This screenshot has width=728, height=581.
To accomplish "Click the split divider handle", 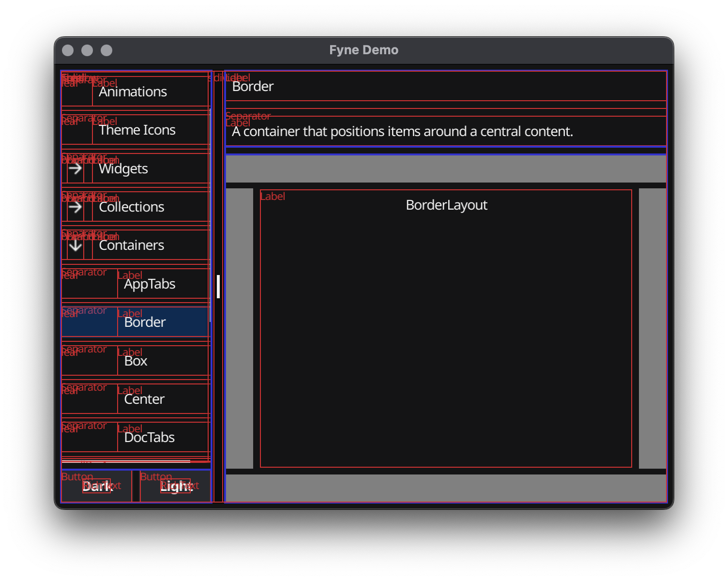I will [218, 287].
